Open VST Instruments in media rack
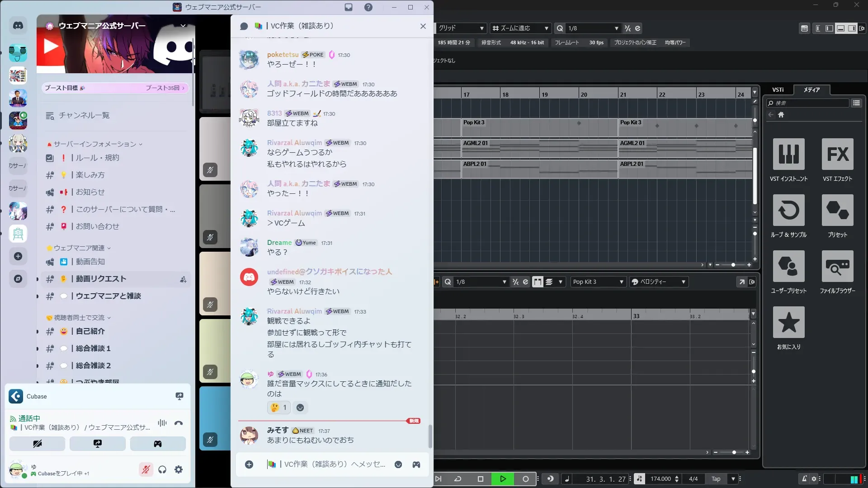868x488 pixels. click(788, 154)
